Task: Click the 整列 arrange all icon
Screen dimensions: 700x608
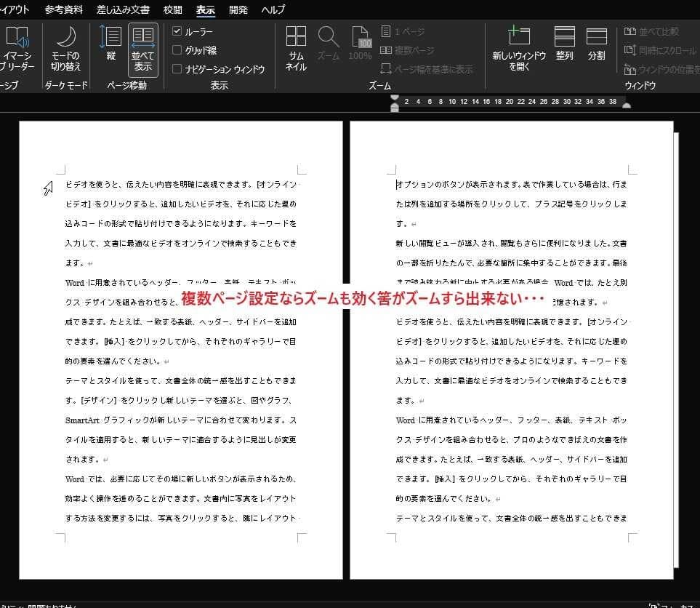Action: pos(564,44)
